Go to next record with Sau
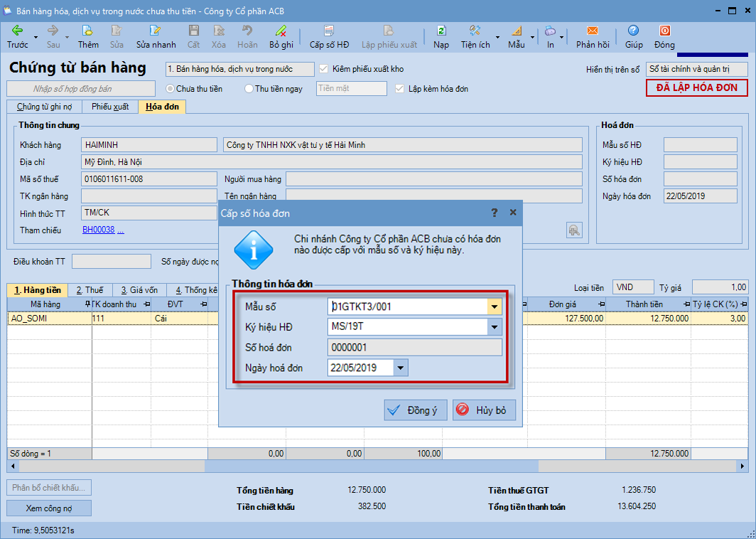756x539 pixels. point(53,37)
